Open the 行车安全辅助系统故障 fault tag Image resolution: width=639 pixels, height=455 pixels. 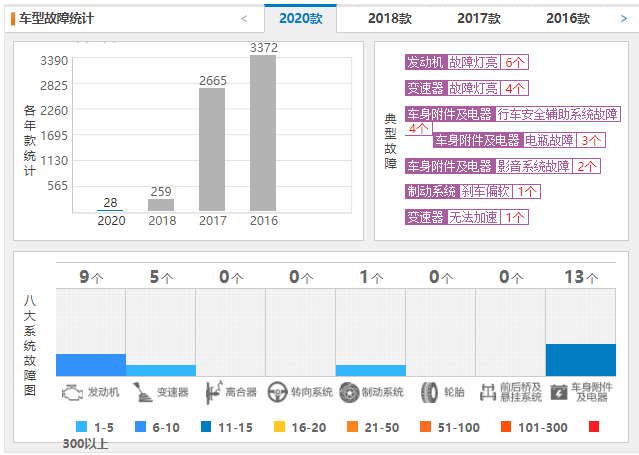point(513,114)
